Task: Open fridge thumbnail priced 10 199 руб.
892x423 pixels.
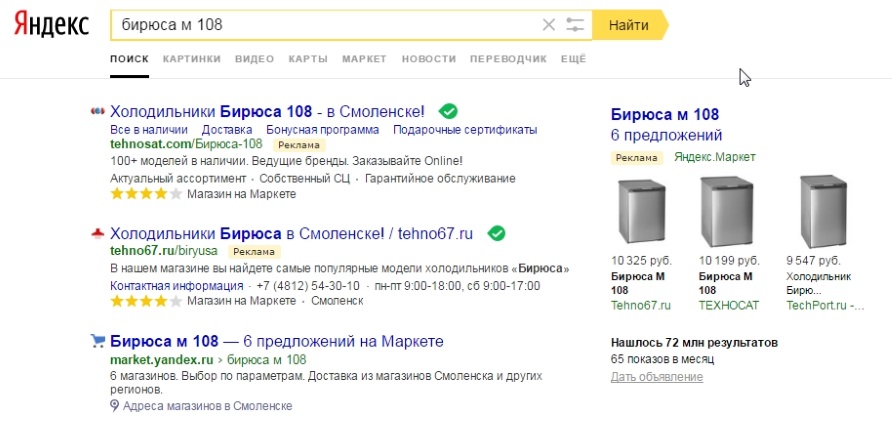Action: 726,211
